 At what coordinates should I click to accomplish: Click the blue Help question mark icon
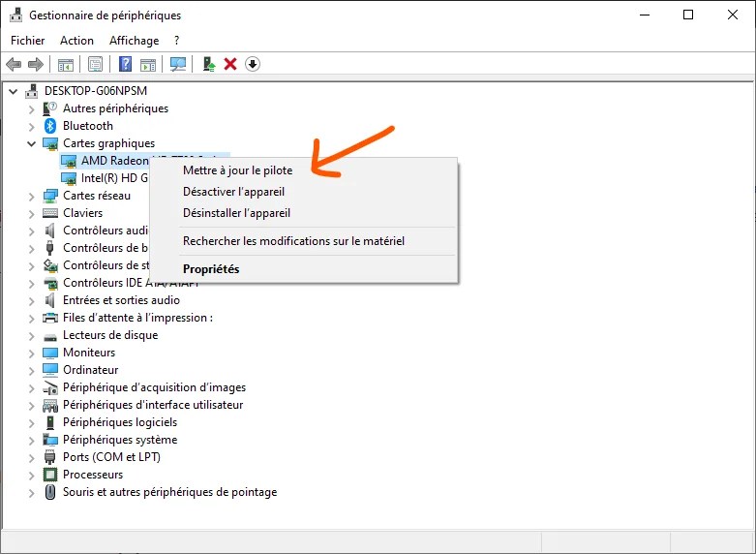(125, 64)
